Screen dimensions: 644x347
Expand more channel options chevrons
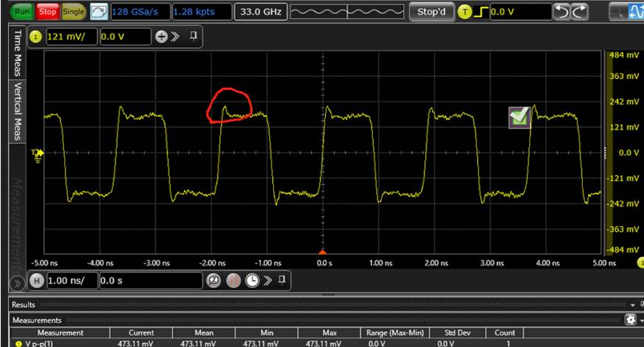pyautogui.click(x=175, y=37)
